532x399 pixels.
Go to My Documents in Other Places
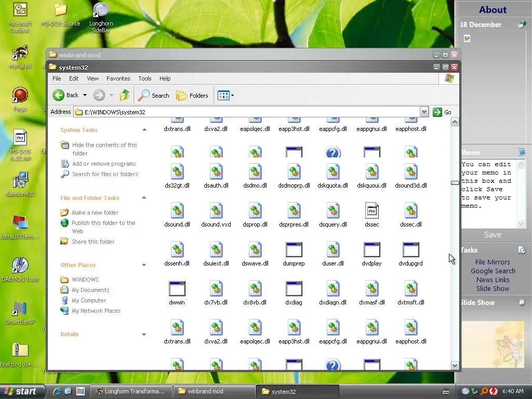tap(90, 290)
